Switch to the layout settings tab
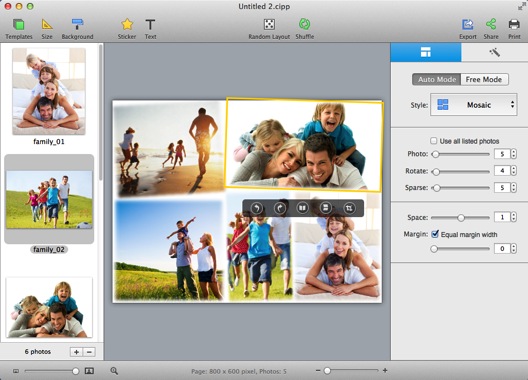 (x=426, y=52)
